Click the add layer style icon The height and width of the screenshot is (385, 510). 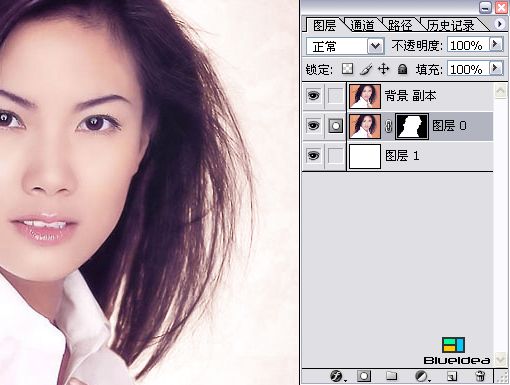337,376
